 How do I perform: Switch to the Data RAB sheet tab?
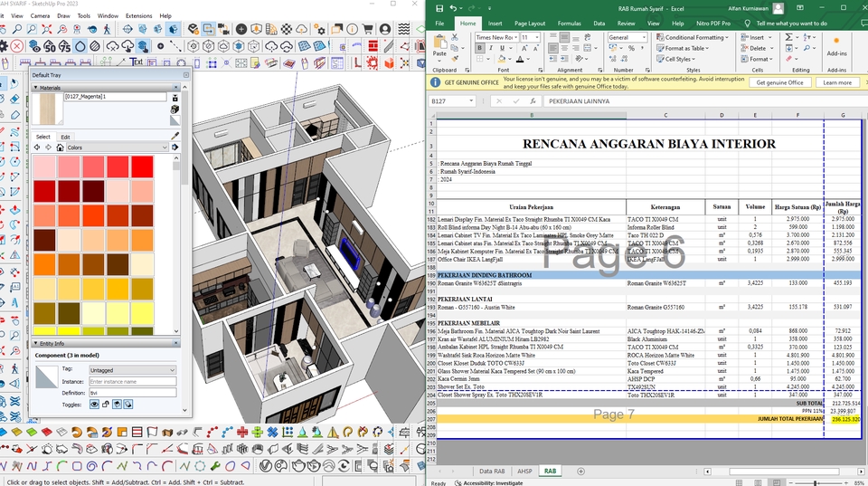point(492,471)
